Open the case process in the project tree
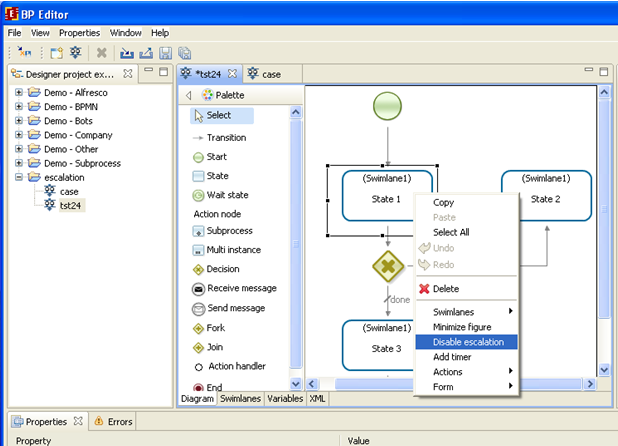 coord(68,191)
